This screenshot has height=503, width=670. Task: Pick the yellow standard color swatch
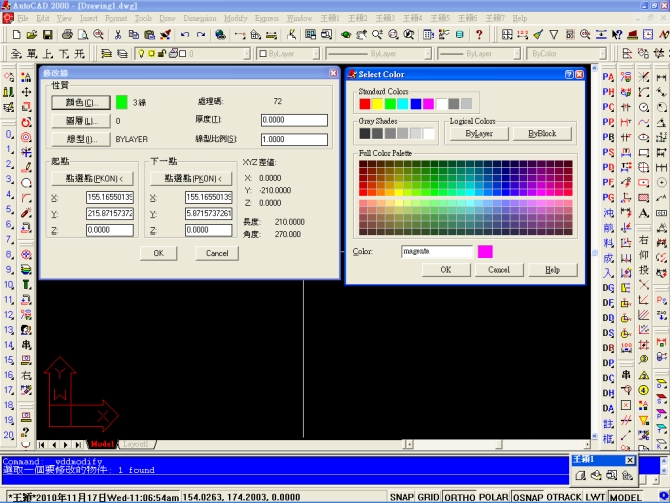[x=377, y=104]
